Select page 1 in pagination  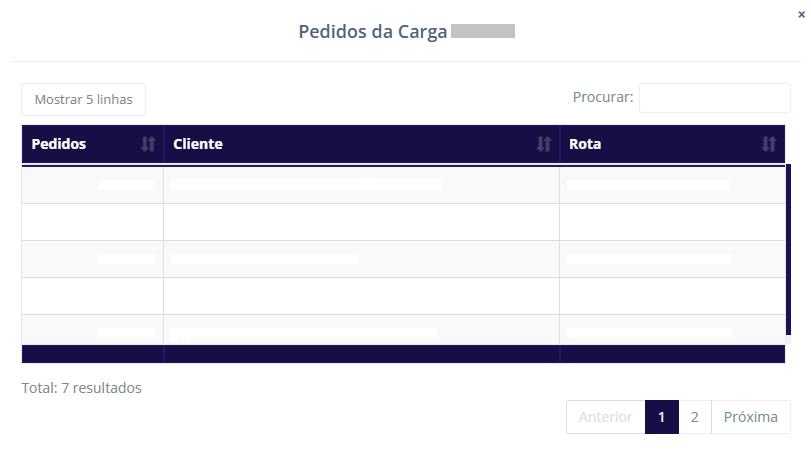click(x=661, y=417)
